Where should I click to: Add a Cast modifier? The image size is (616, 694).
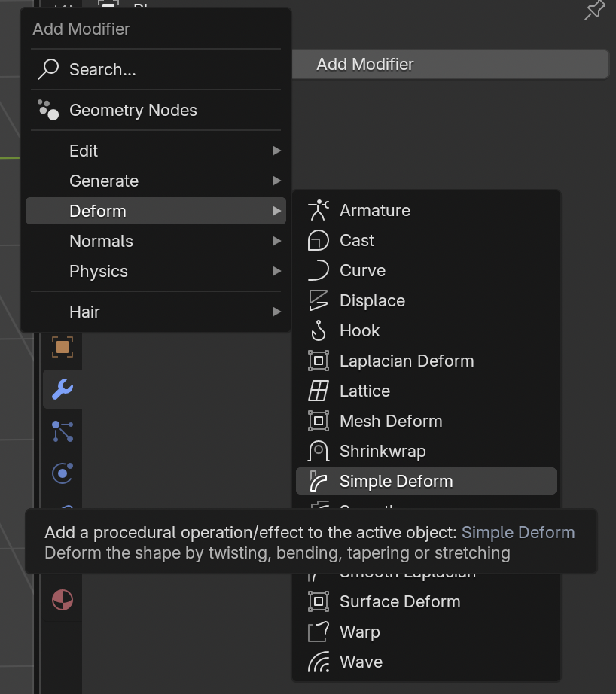[x=356, y=241]
